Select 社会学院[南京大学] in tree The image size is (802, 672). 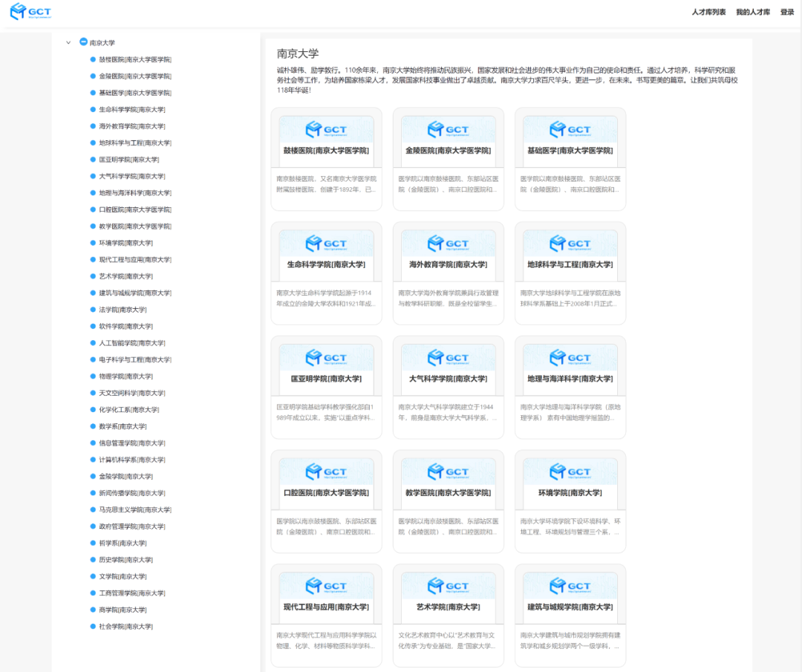tap(125, 627)
